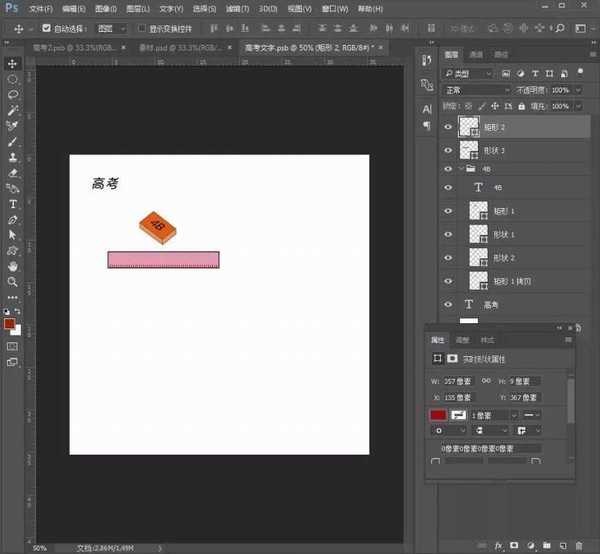The width and height of the screenshot is (600, 554).
Task: Collapse the 4B layer group
Action: [459, 169]
